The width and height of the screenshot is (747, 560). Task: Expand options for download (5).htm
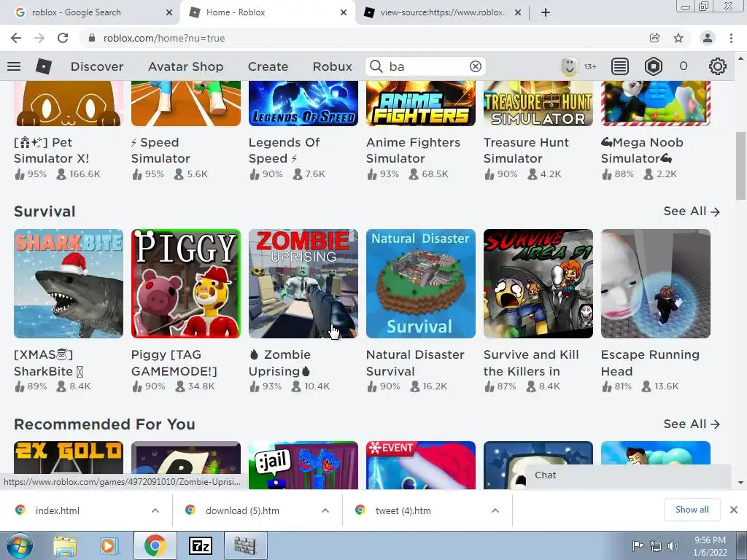click(x=325, y=510)
